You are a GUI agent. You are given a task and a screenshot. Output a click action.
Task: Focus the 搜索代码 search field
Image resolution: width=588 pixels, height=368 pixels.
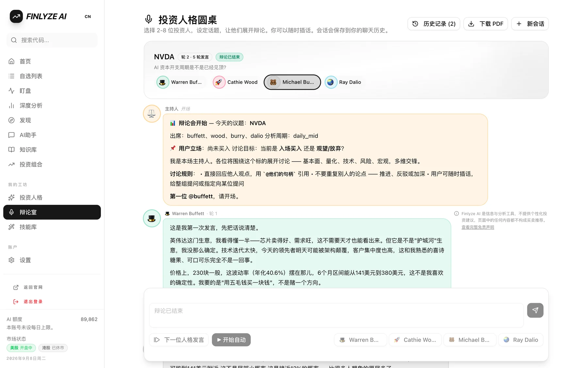click(x=52, y=40)
